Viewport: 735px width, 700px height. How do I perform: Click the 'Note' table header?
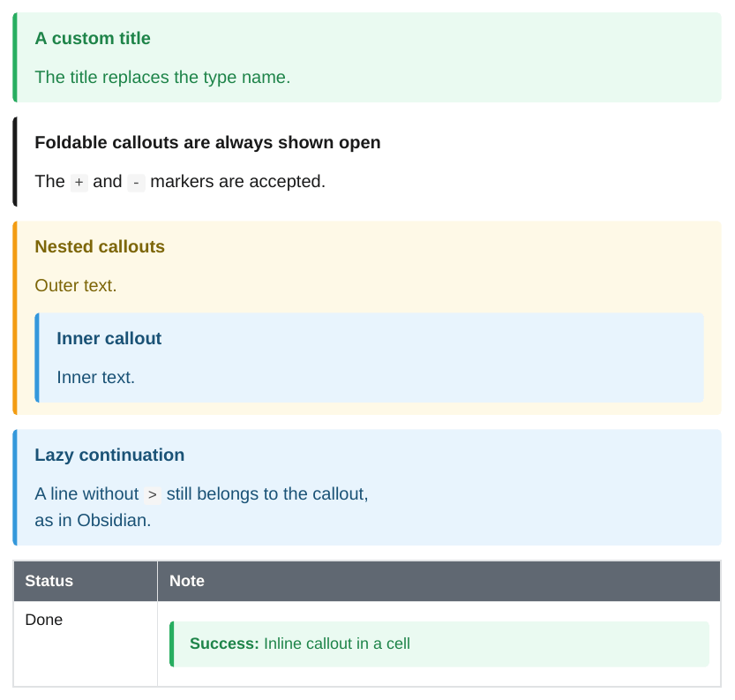(x=439, y=581)
